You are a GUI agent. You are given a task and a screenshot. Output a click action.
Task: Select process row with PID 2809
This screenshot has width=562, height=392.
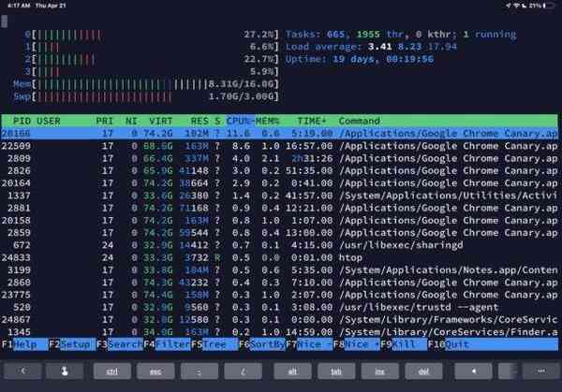pos(279,158)
